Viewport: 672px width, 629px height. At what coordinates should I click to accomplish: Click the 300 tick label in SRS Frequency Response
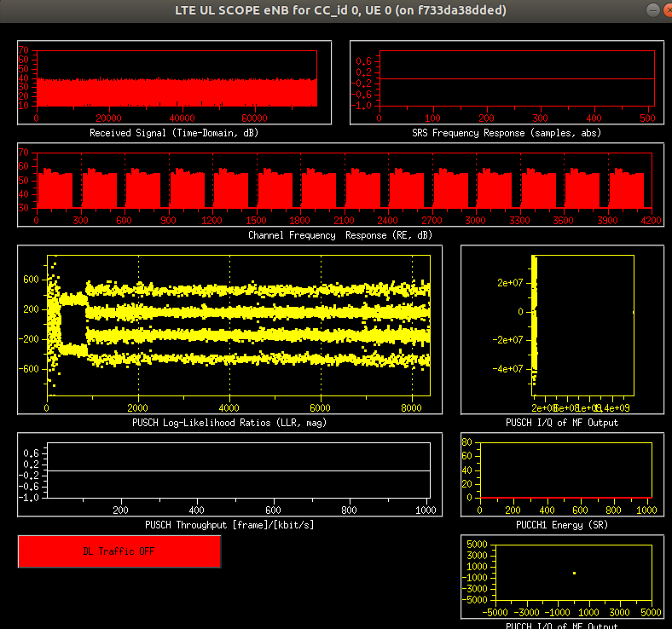[x=540, y=118]
